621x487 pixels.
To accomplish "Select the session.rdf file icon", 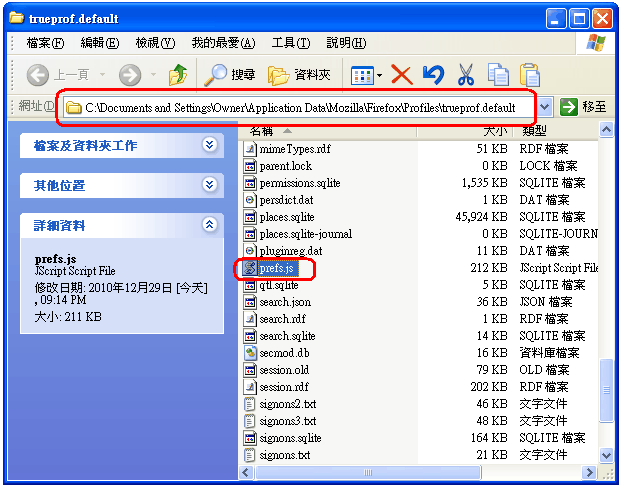I will point(250,387).
